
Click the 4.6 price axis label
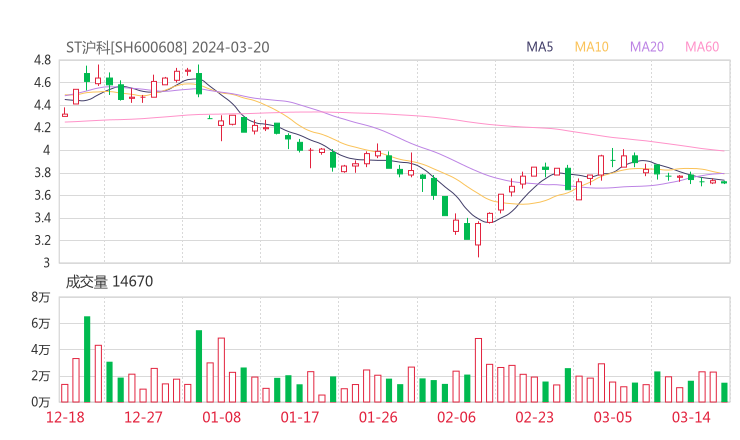[42, 83]
